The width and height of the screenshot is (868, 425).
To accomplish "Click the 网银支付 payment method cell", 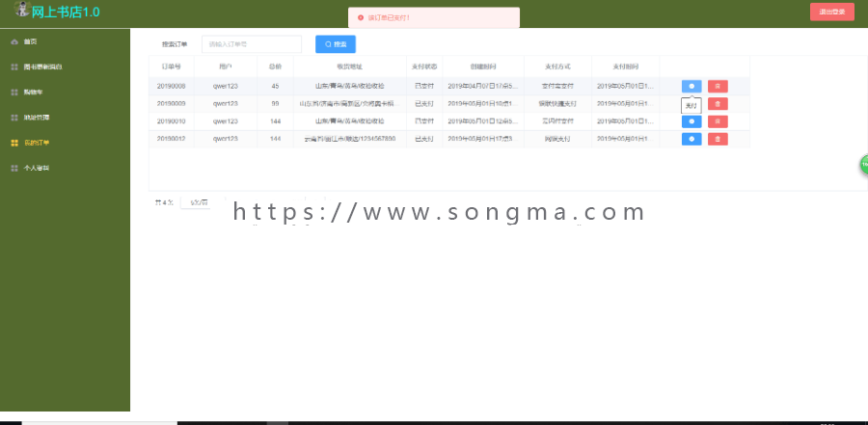I will click(557, 139).
